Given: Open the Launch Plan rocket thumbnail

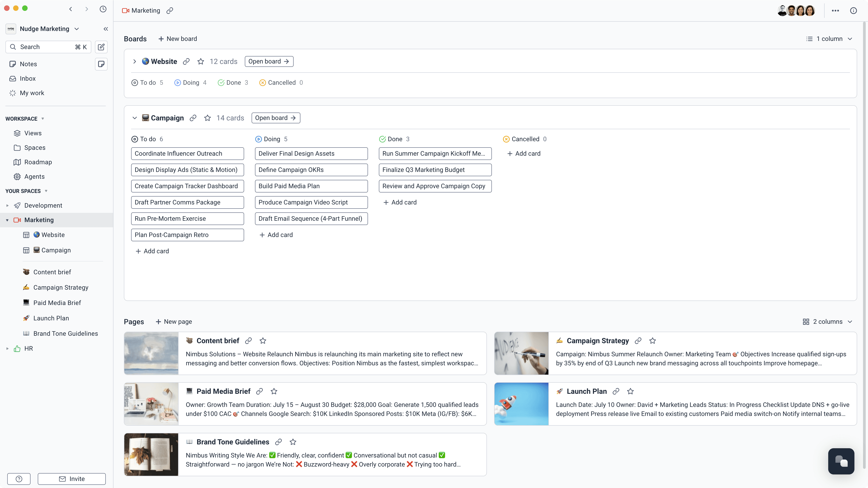Looking at the screenshot, I should pos(521,404).
